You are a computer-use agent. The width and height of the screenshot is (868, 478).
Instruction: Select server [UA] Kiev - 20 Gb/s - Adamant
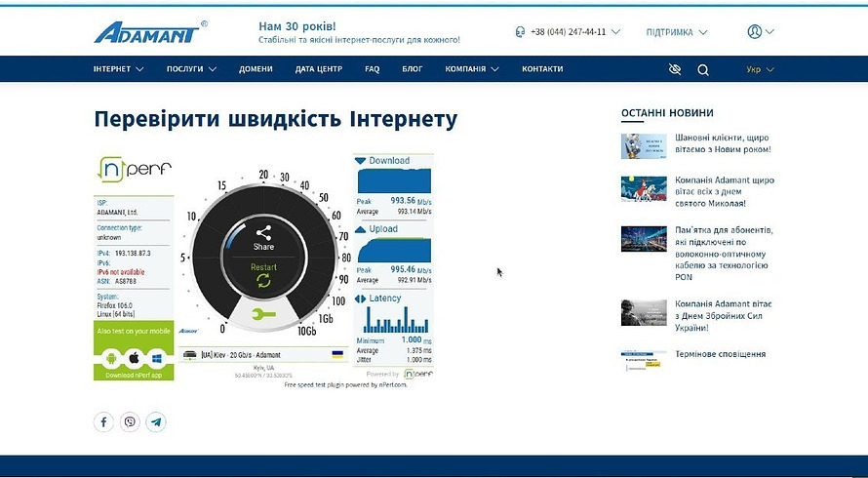[263, 355]
